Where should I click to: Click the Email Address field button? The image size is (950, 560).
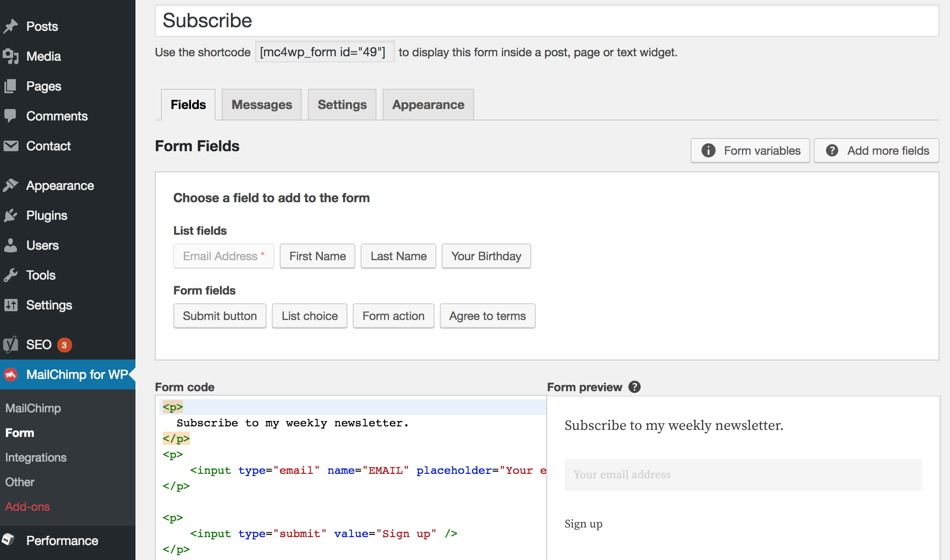(224, 256)
